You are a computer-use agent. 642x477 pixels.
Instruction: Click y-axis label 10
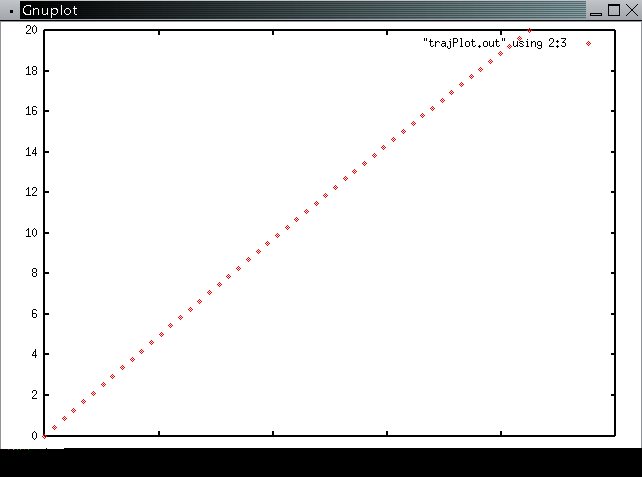pyautogui.click(x=31, y=233)
